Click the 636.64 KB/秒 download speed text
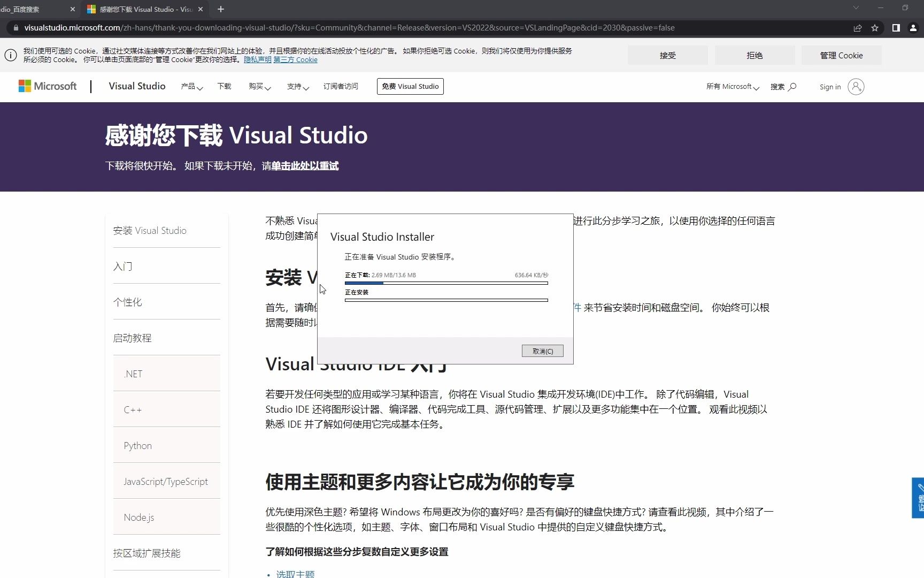Screen dimensions: 924x578 (x=532, y=275)
